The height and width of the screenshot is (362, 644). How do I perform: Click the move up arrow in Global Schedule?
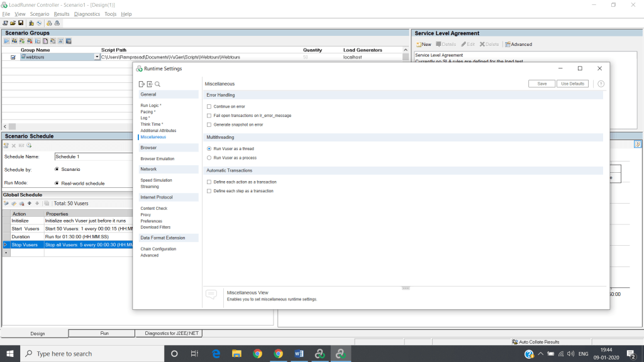pyautogui.click(x=29, y=203)
